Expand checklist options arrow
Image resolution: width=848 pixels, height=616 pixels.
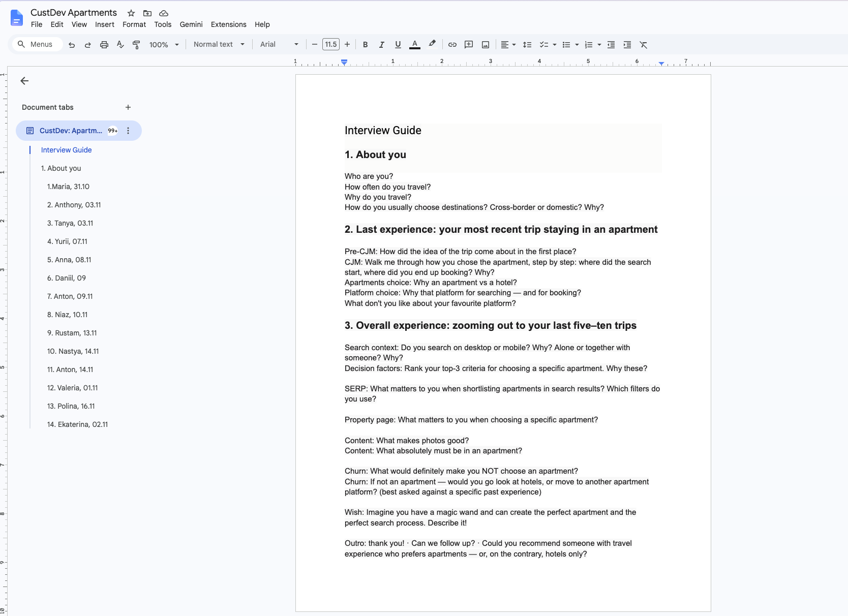point(555,45)
